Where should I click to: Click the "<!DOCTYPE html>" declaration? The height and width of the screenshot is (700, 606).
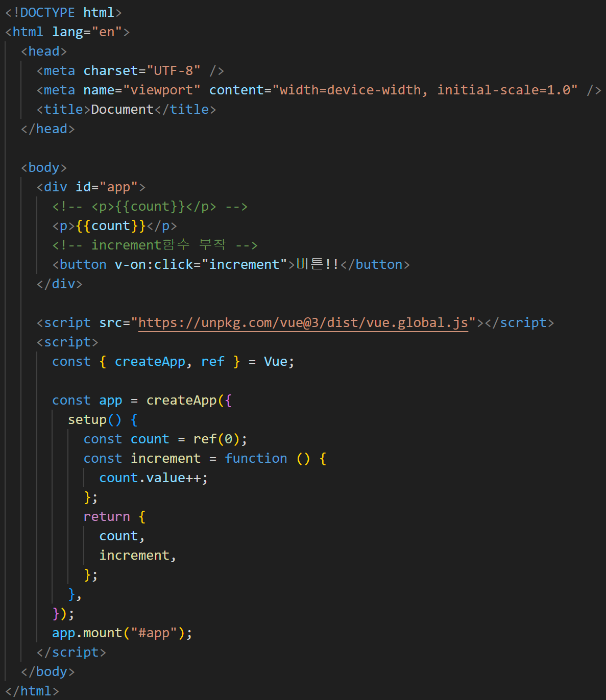tap(64, 13)
